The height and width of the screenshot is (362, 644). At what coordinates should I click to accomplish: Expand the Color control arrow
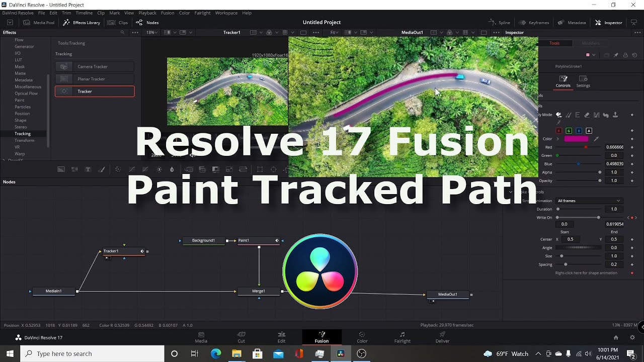pos(557,139)
